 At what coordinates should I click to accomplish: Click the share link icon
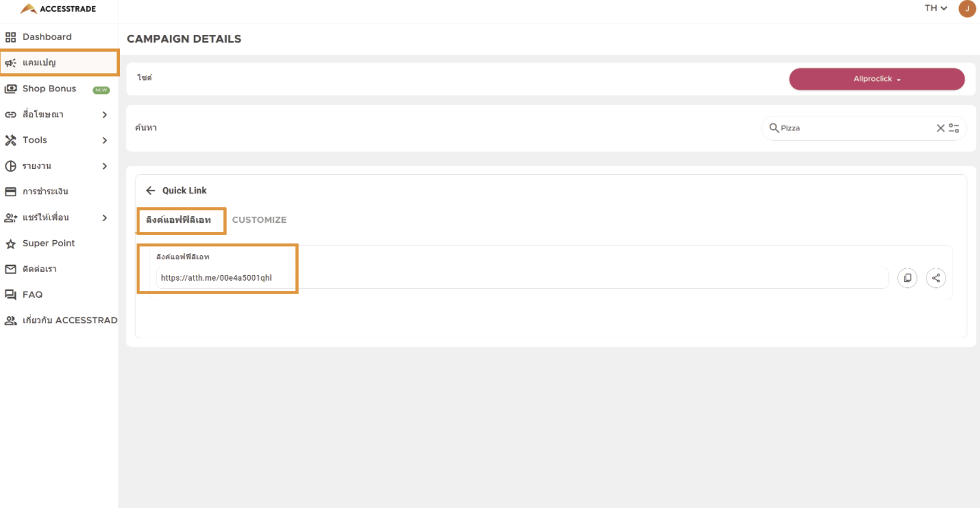[x=936, y=278]
